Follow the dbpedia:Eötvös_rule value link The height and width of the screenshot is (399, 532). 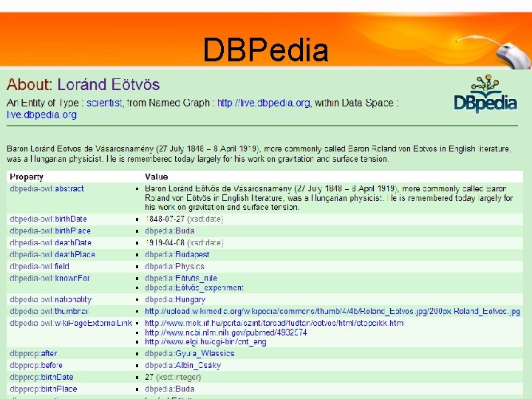pos(181,279)
